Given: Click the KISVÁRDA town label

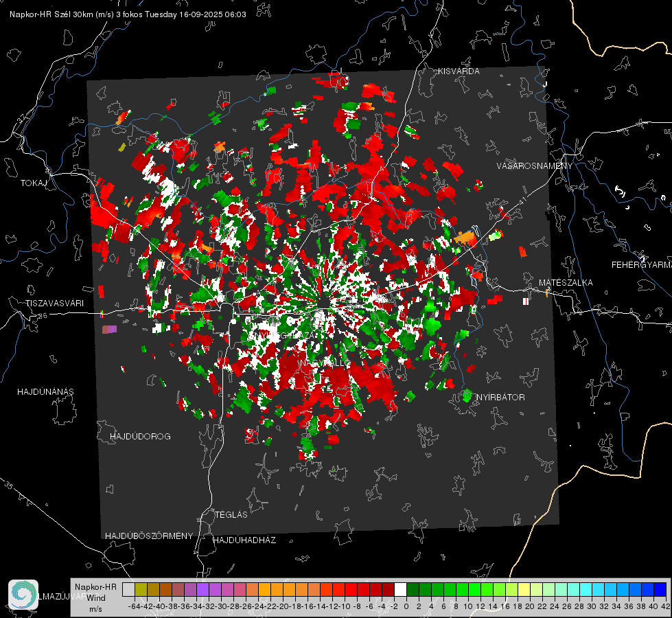Looking at the screenshot, I should coord(459,71).
